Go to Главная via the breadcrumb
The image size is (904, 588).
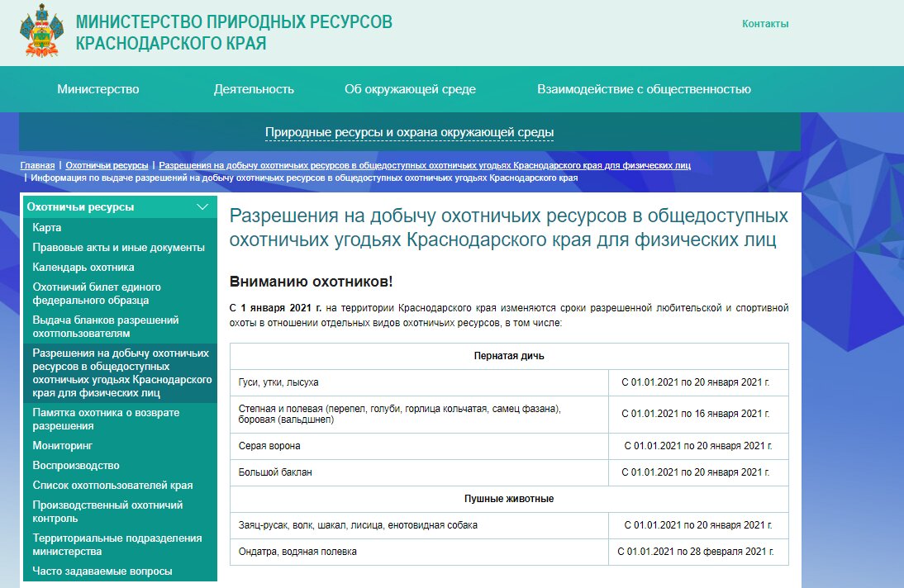[x=36, y=164]
